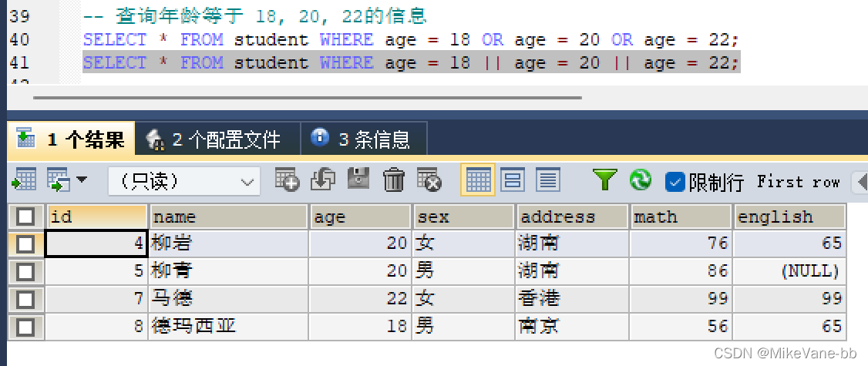Viewport: 868px width, 366px height.
Task: Click the horizontal scrollbar under the editor
Action: tap(308, 98)
